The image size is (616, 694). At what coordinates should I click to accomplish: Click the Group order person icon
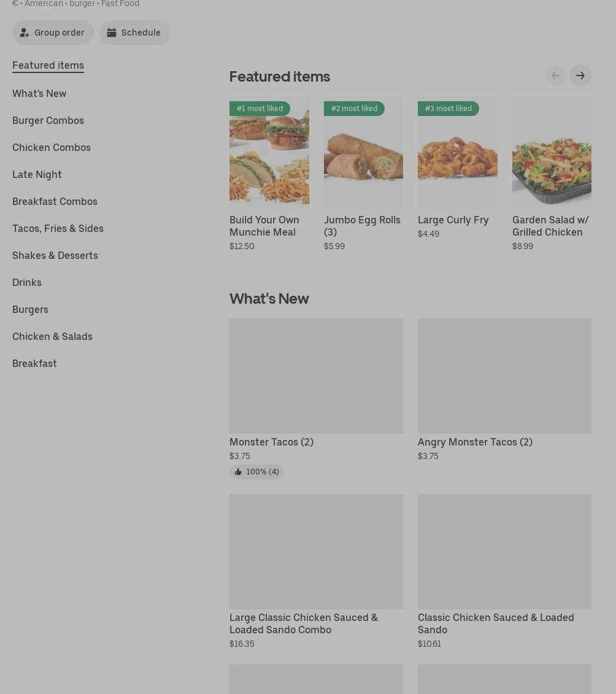point(25,33)
